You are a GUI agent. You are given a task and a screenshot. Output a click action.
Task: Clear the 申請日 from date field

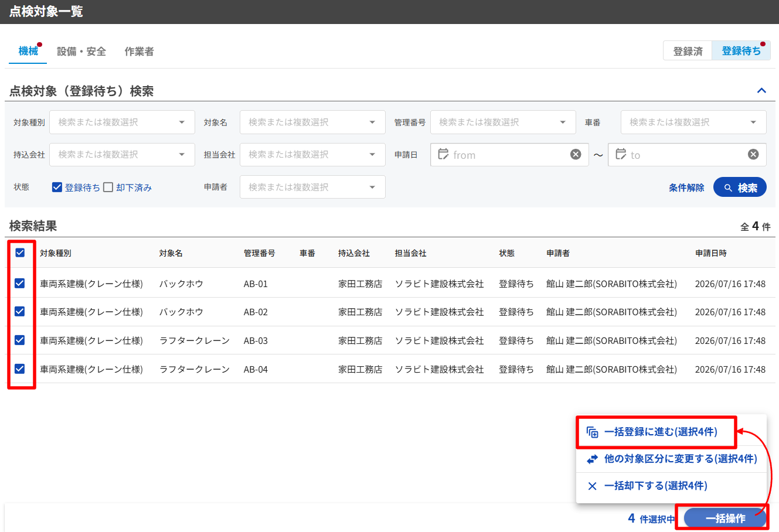576,154
